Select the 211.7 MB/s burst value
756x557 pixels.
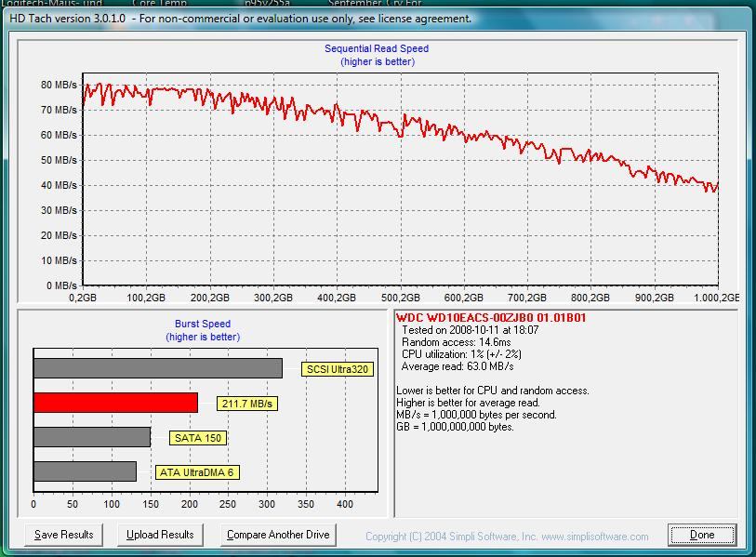click(246, 404)
